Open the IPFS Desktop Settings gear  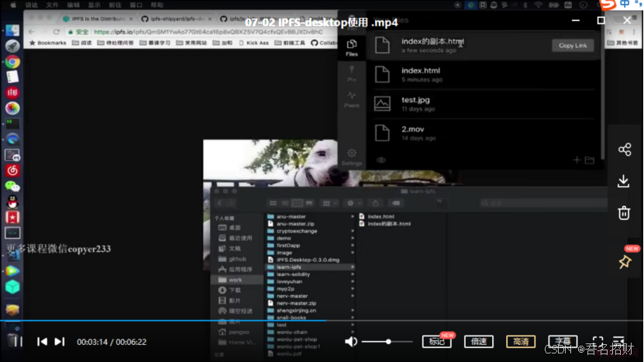tap(352, 157)
